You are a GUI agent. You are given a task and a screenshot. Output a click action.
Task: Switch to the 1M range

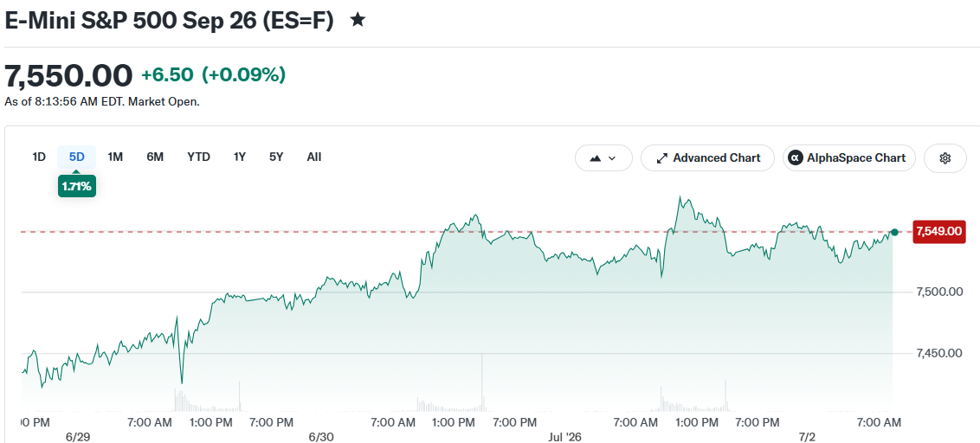pos(115,157)
